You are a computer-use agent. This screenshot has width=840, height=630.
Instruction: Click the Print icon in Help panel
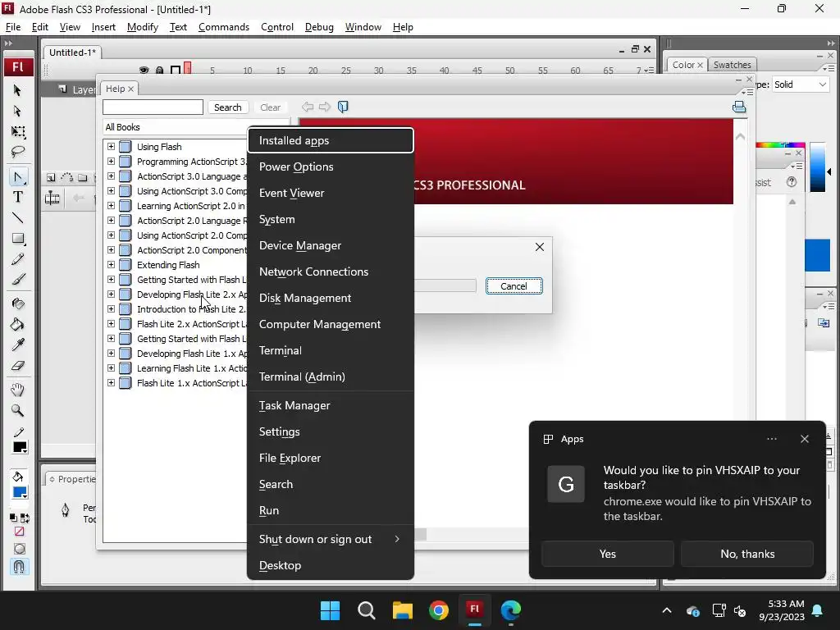[x=739, y=107]
